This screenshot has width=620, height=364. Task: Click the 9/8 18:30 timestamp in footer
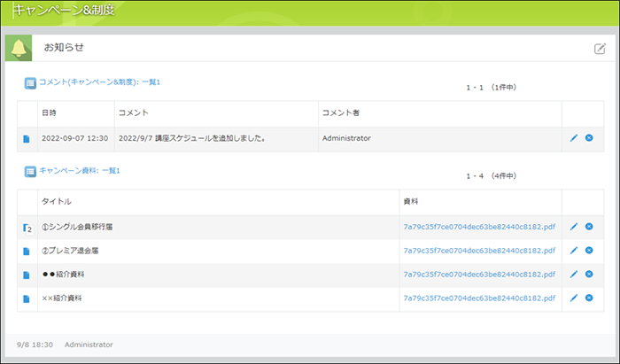[x=35, y=345]
